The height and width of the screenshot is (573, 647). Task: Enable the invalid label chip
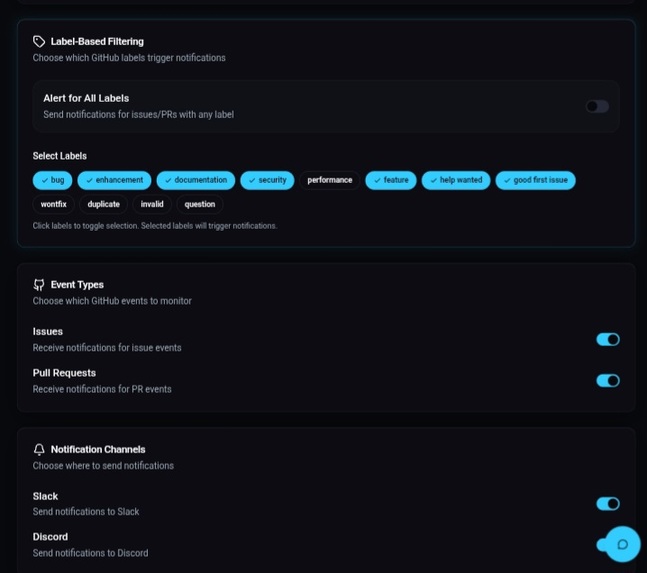click(152, 204)
